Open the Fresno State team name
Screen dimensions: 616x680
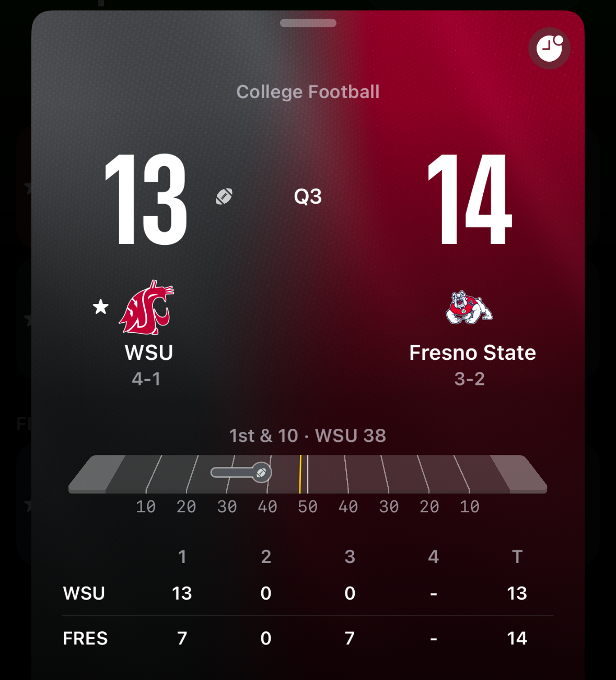pos(472,353)
